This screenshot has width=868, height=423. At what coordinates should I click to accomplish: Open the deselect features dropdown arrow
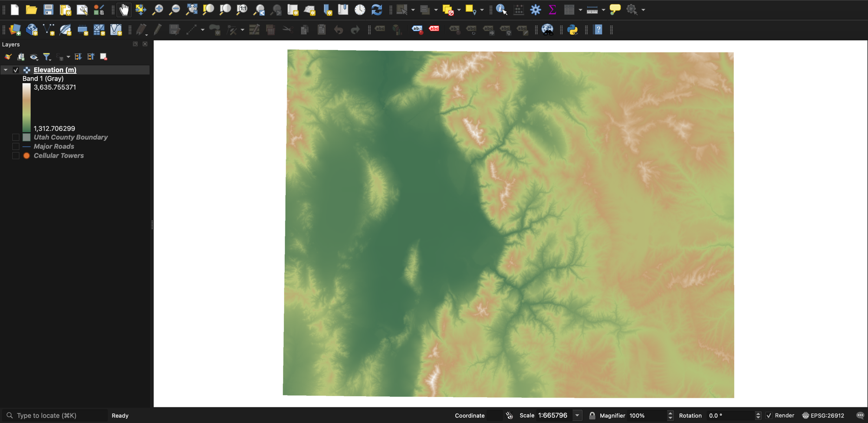pyautogui.click(x=459, y=10)
